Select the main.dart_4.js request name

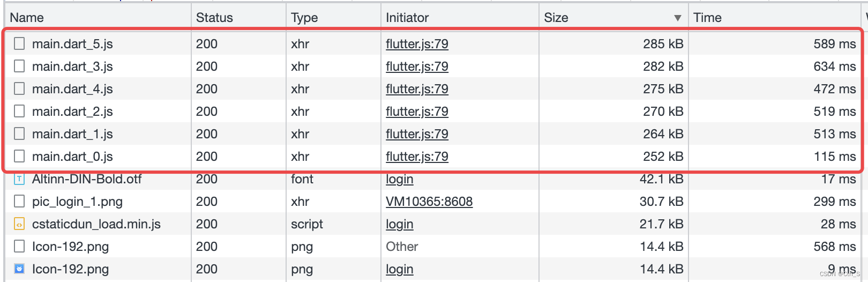[72, 89]
